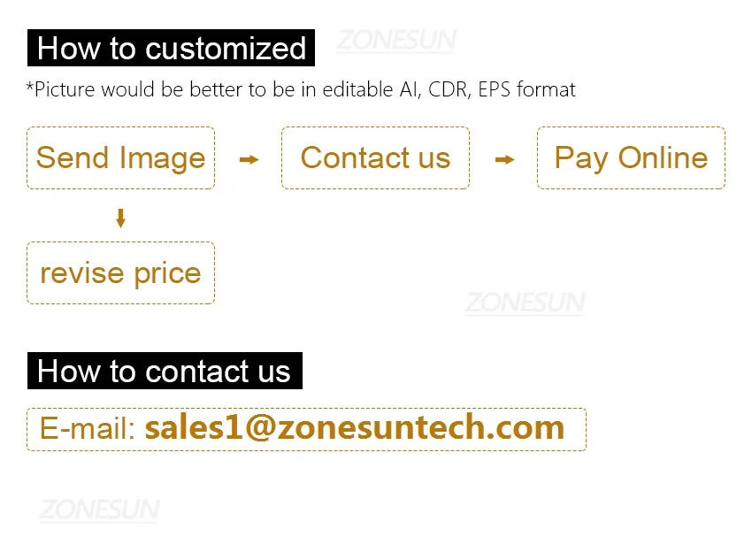Viewport: 752px width, 560px height.
Task: Click arrow between Contact us and Pay Online
Action: pyautogui.click(x=504, y=159)
